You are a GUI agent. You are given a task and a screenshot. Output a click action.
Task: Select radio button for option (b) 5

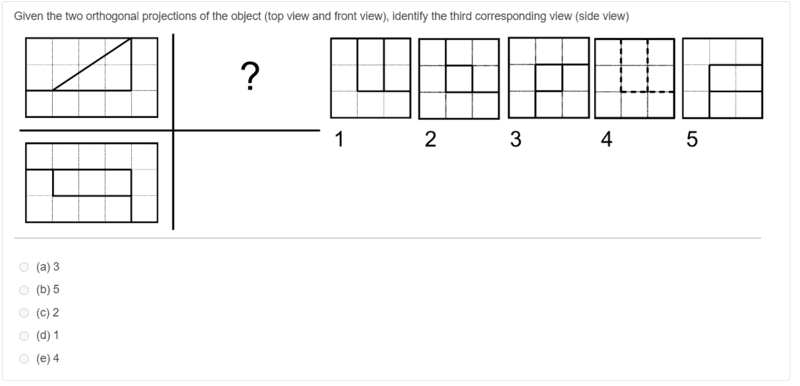pos(23,290)
